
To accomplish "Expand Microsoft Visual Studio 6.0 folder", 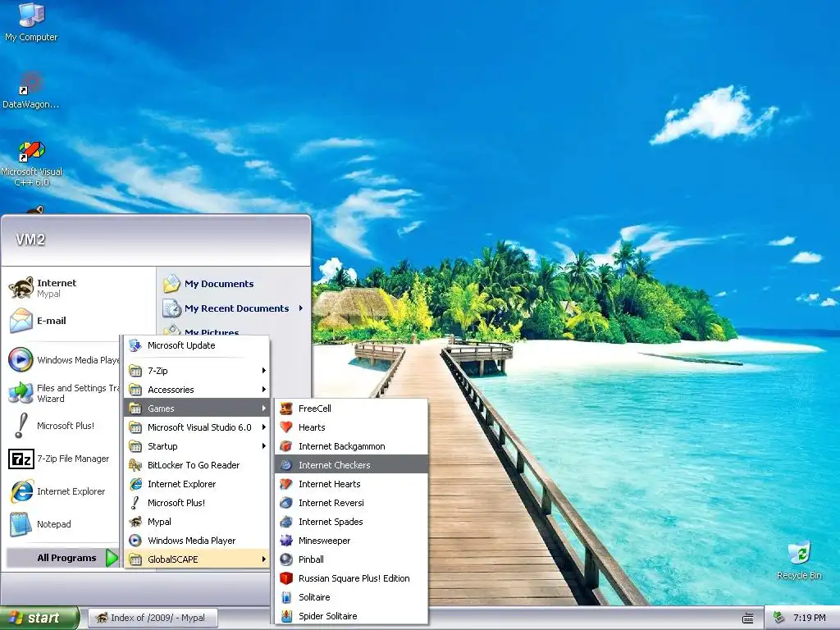I will click(x=197, y=427).
